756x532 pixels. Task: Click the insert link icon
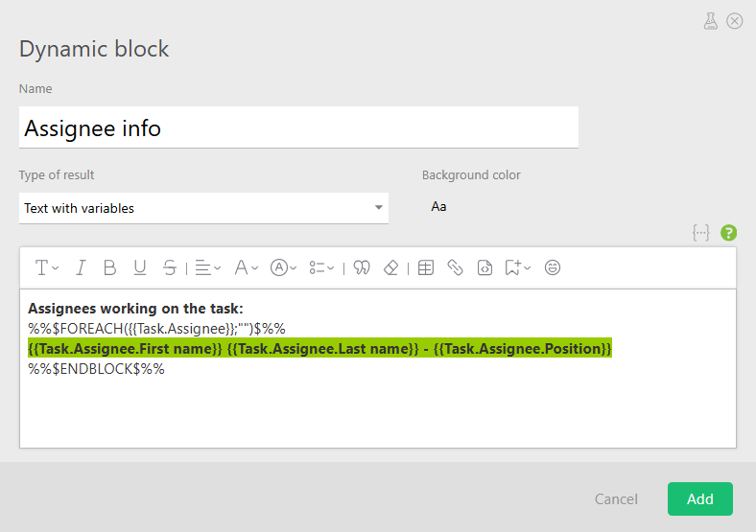tap(456, 268)
